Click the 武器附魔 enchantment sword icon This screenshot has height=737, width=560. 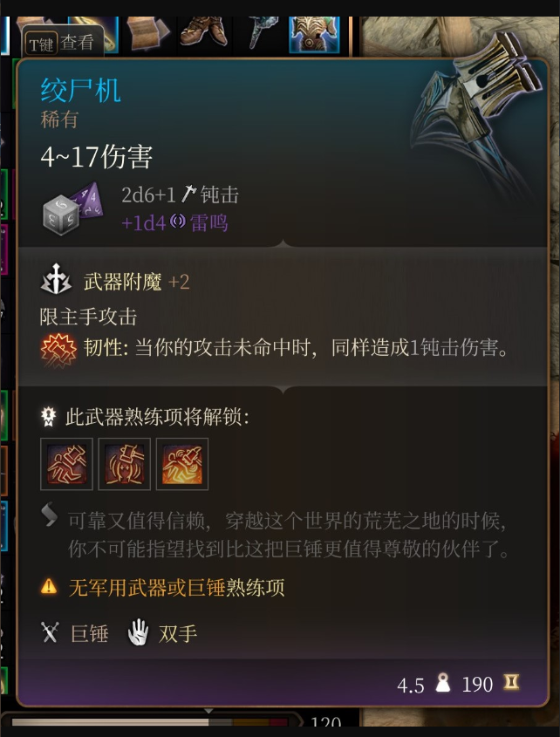[56, 280]
